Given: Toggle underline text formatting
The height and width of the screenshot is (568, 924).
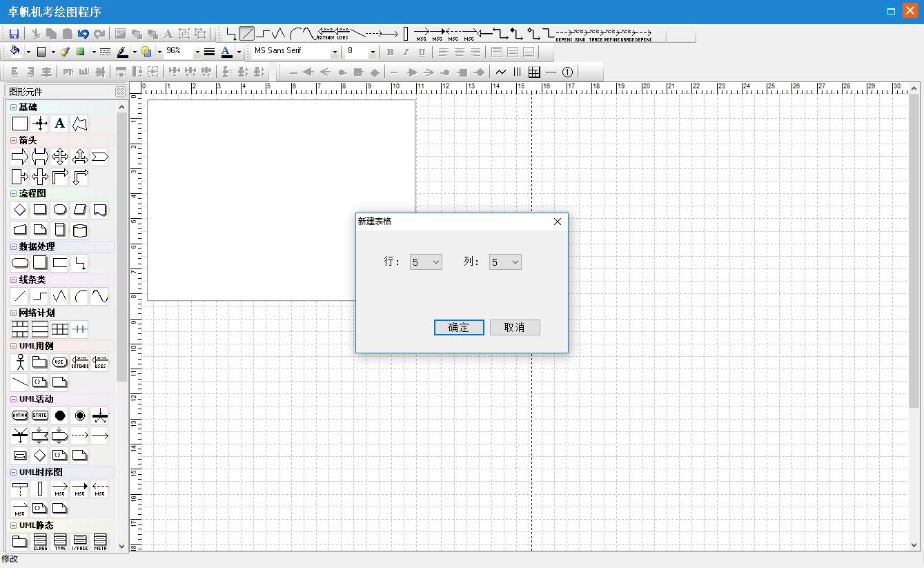Looking at the screenshot, I should pos(422,52).
